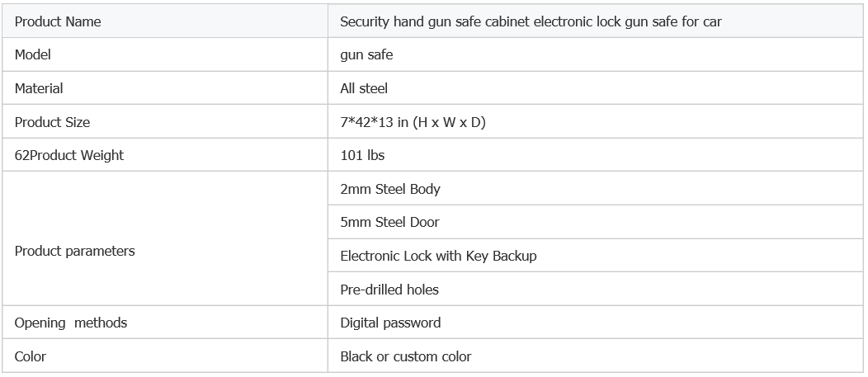Select the '101 lbs' weight value

pyautogui.click(x=362, y=156)
